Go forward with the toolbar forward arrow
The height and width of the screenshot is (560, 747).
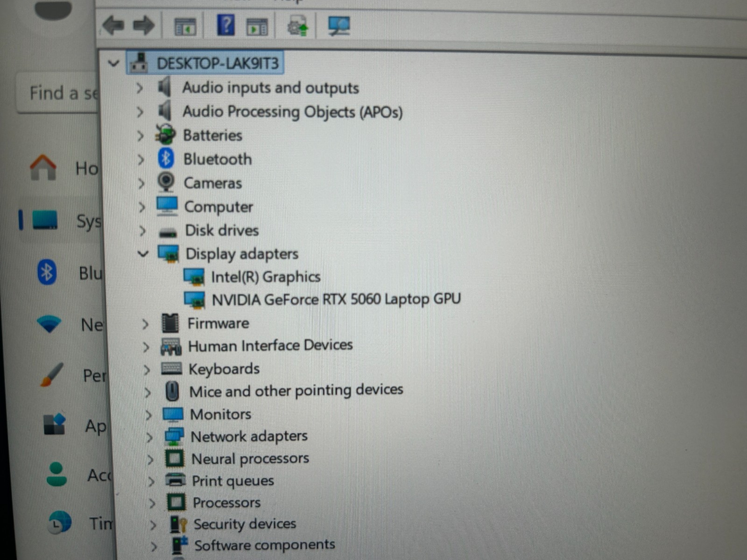[143, 25]
